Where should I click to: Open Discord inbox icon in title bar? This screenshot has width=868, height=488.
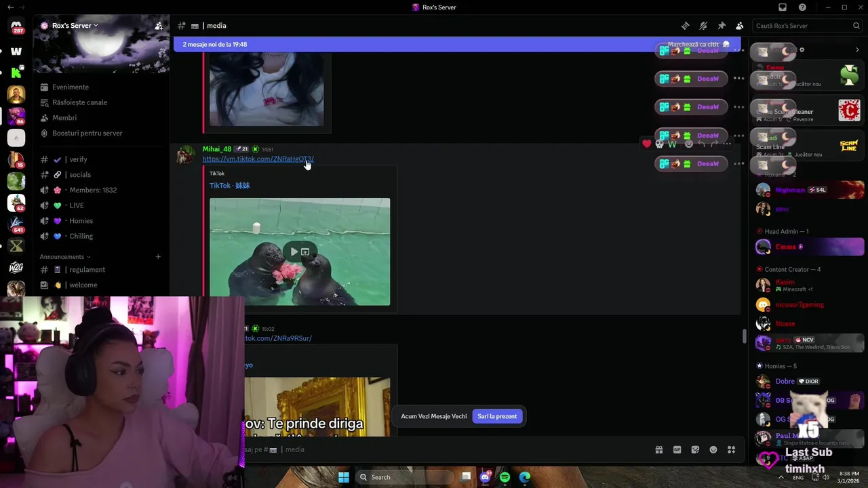783,7
